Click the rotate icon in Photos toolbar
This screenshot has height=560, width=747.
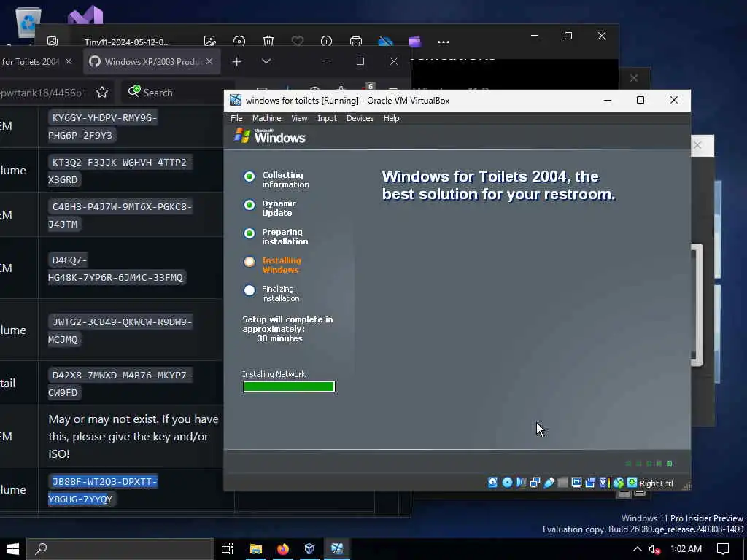pos(239,42)
